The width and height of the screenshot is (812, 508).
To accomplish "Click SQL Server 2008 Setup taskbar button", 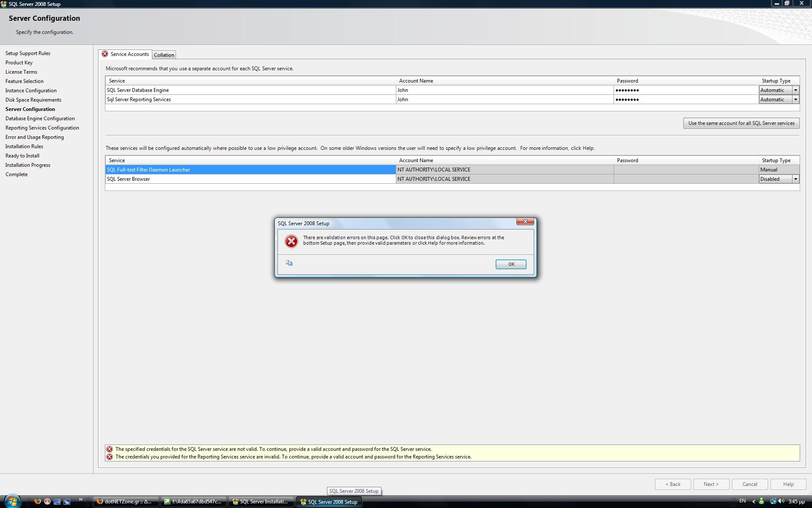I will (329, 502).
